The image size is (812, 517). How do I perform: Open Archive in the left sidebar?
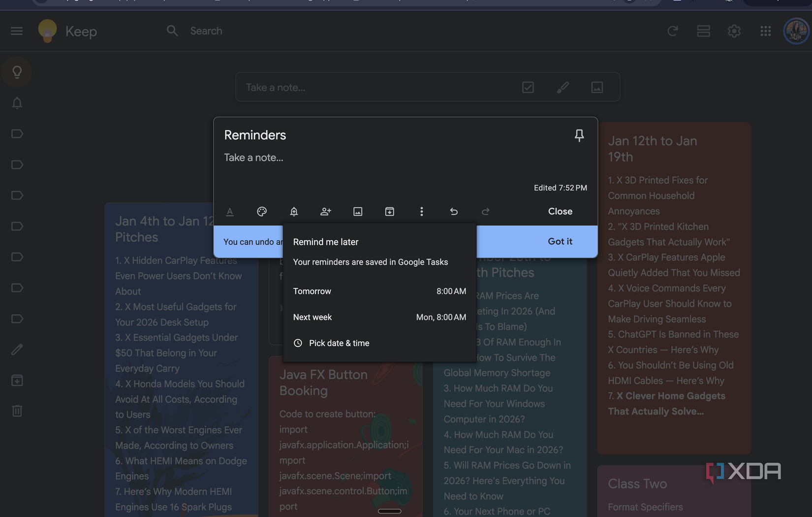(x=17, y=380)
